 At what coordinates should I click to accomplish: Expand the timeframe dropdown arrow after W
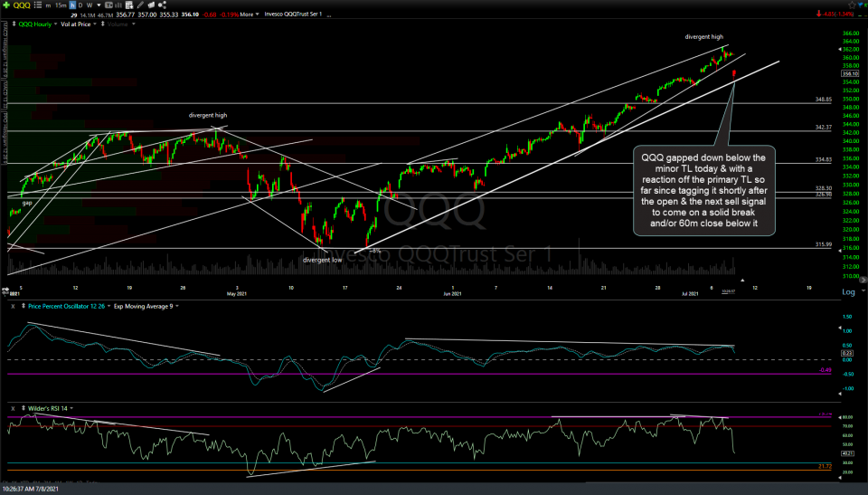(98, 5)
